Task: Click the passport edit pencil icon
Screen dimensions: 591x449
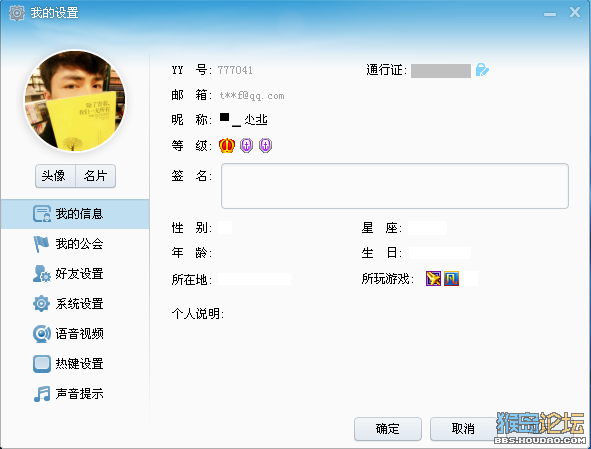Action: (482, 70)
